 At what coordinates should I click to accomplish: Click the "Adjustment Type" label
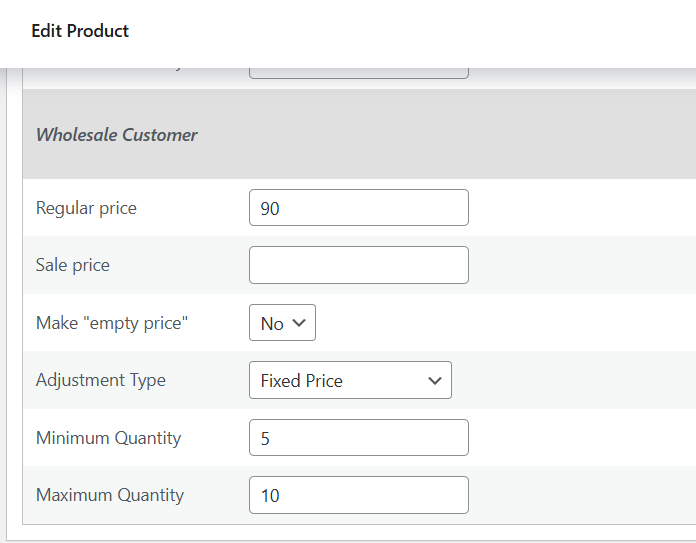point(101,380)
